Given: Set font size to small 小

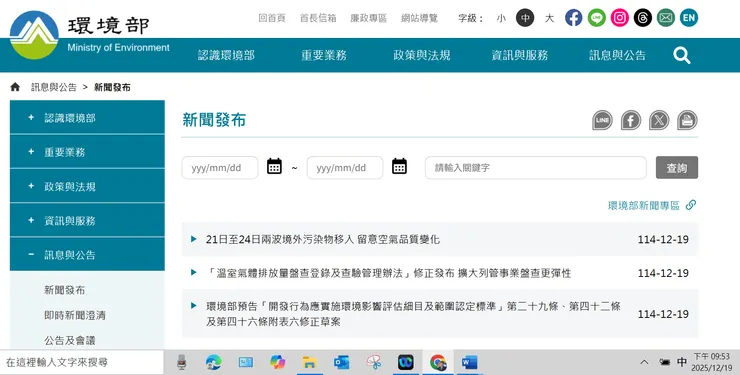Looking at the screenshot, I should tap(501, 18).
